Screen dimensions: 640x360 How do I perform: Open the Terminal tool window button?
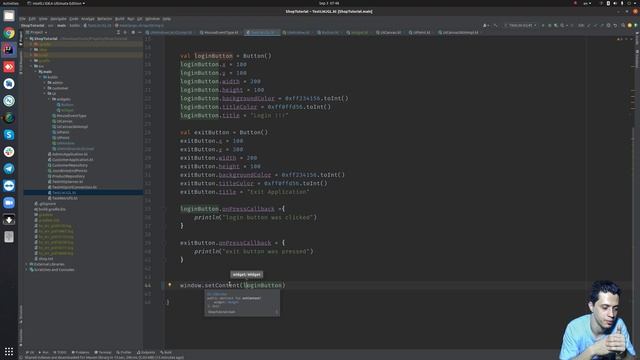coord(103,352)
